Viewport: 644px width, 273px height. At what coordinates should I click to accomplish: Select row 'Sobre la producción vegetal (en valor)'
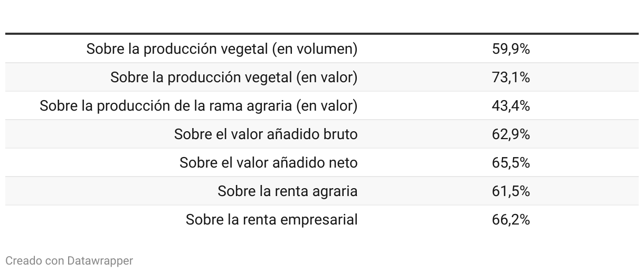(322, 77)
